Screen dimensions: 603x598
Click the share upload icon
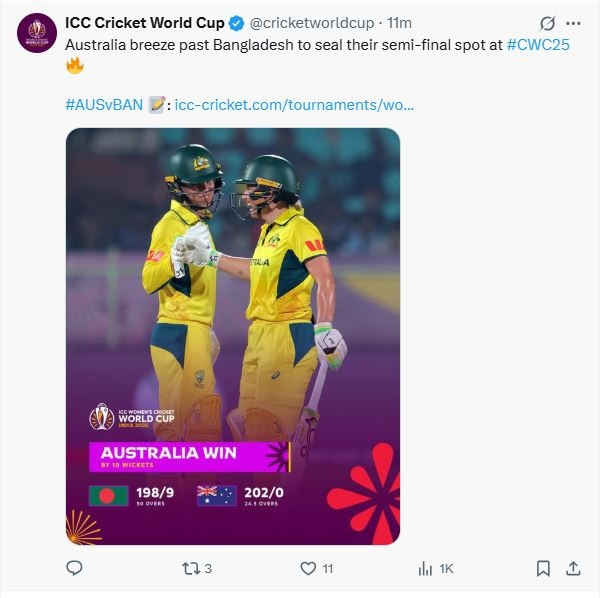[573, 568]
